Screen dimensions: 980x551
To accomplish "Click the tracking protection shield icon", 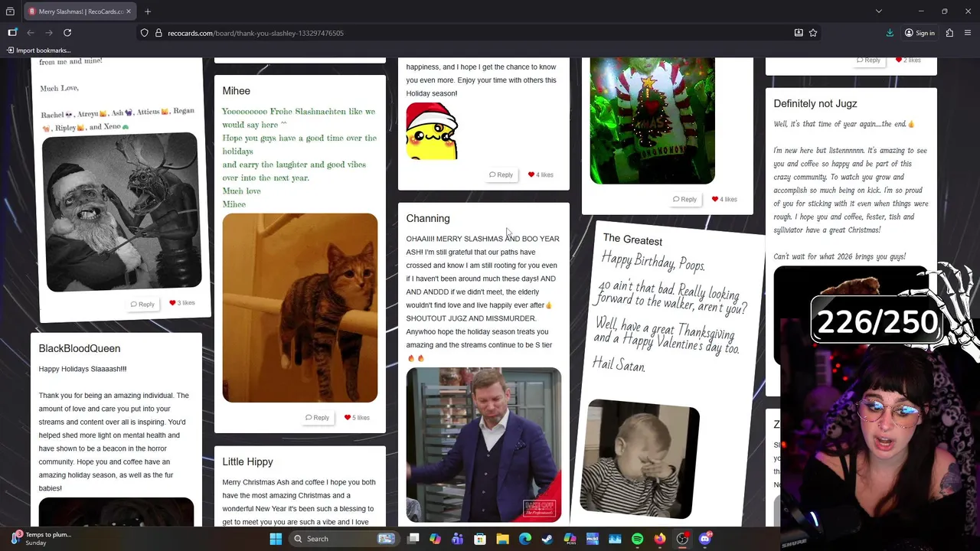I will pos(144,33).
